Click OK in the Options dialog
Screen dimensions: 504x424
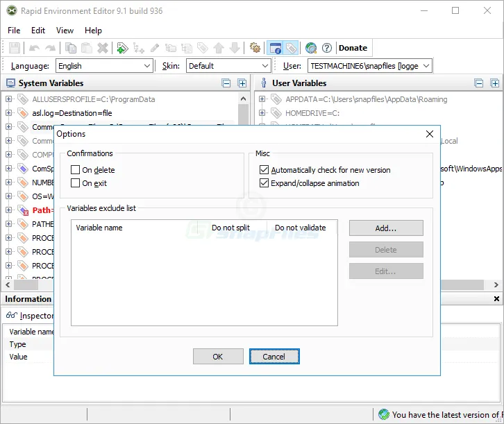[x=218, y=357]
